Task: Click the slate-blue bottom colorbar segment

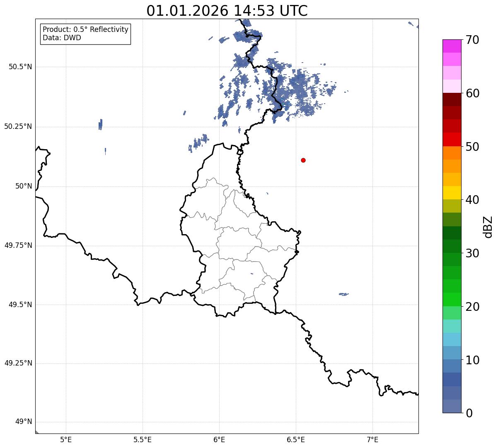Action: tap(452, 406)
